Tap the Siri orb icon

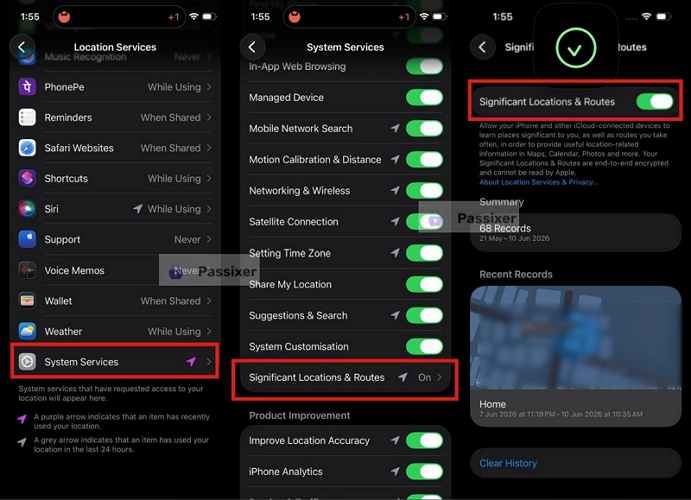tap(27, 209)
